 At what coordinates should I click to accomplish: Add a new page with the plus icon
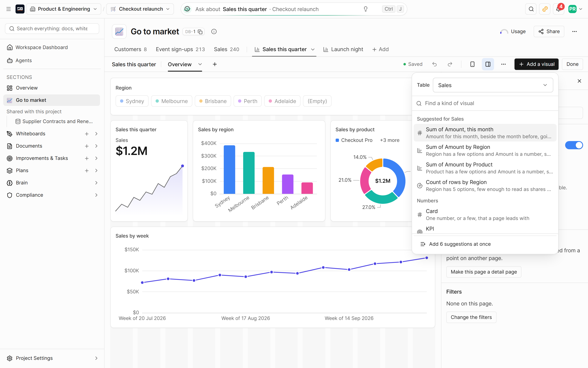[215, 64]
